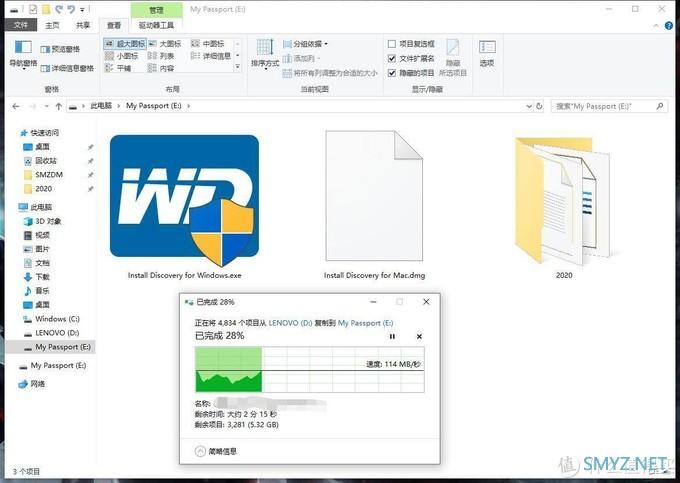The image size is (680, 483).
Task: Click LENOVO (D:) link in copy dialog
Action: [290, 323]
